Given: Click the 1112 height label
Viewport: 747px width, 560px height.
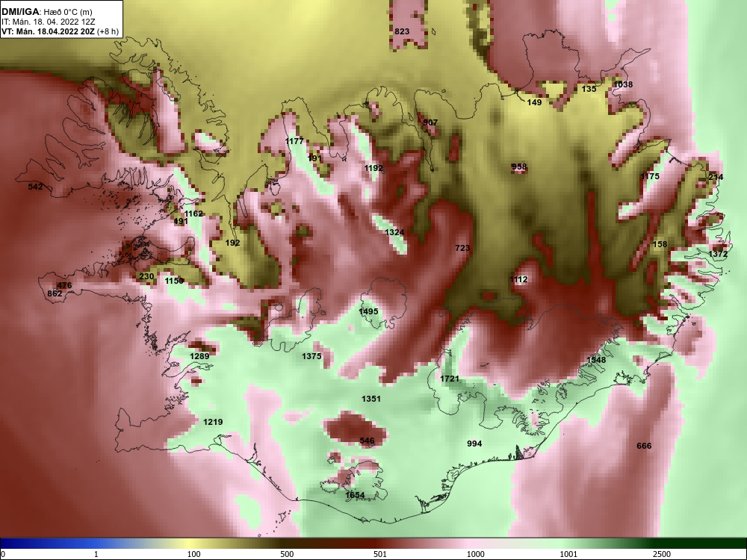Looking at the screenshot, I should tap(518, 279).
